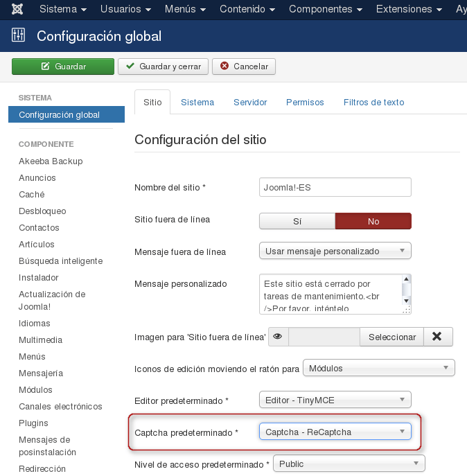467x476 pixels.
Task: Click the up arrow in the Mensaje personalizado scrollbar
Action: pyautogui.click(x=406, y=279)
